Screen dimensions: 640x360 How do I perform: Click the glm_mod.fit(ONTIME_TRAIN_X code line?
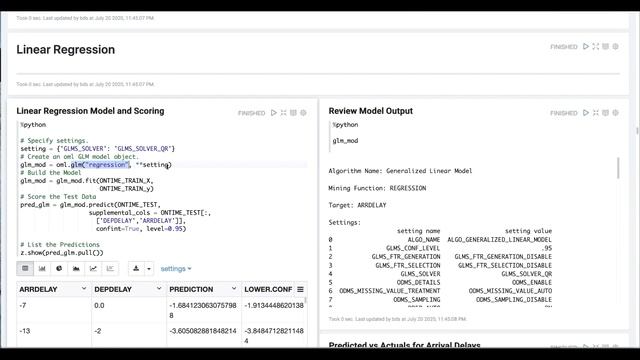(87, 180)
